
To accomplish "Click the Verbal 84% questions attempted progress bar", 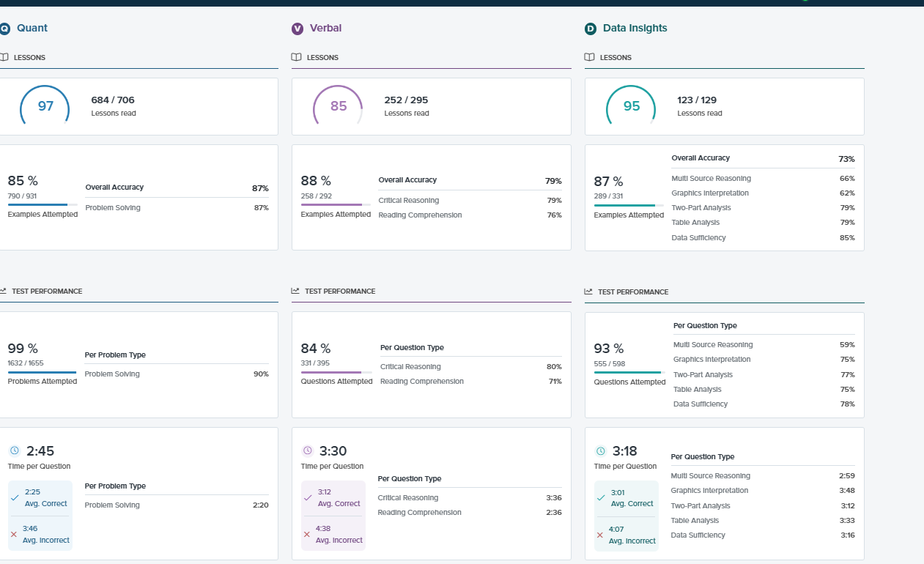I will click(x=336, y=372).
